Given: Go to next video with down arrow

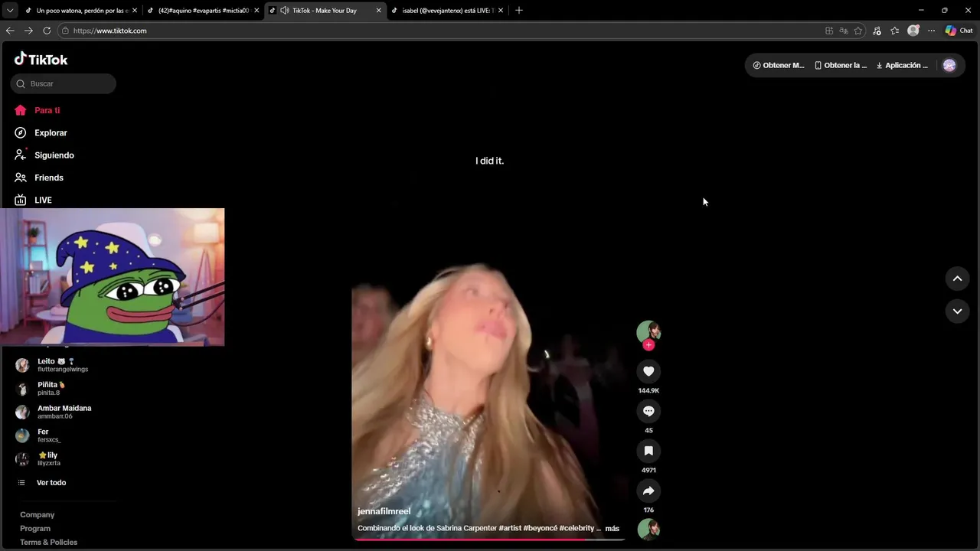Looking at the screenshot, I should click(x=957, y=311).
